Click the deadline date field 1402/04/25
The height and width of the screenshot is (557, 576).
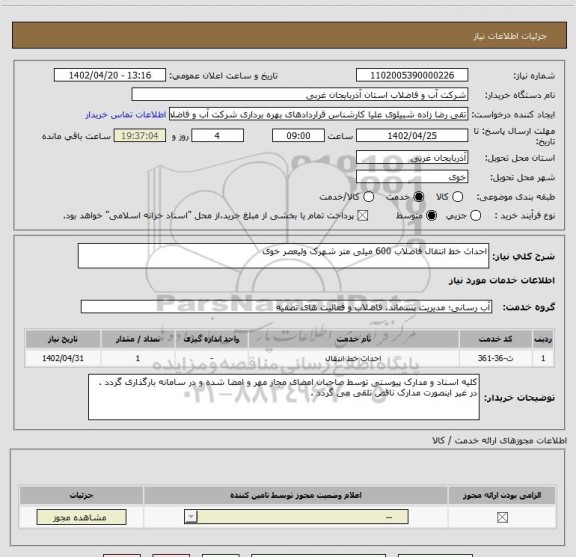(412, 136)
